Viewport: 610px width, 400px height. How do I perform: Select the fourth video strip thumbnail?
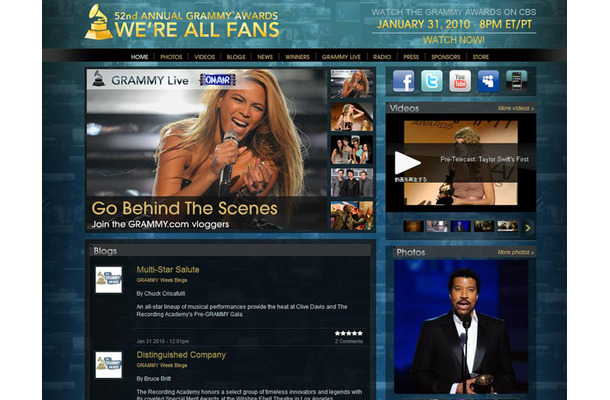pyautogui.click(x=484, y=226)
